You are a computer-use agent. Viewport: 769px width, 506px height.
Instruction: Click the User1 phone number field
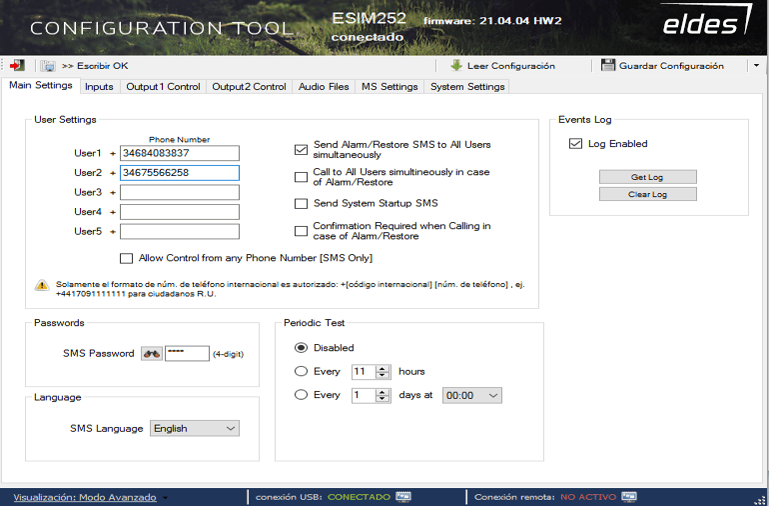tap(180, 153)
